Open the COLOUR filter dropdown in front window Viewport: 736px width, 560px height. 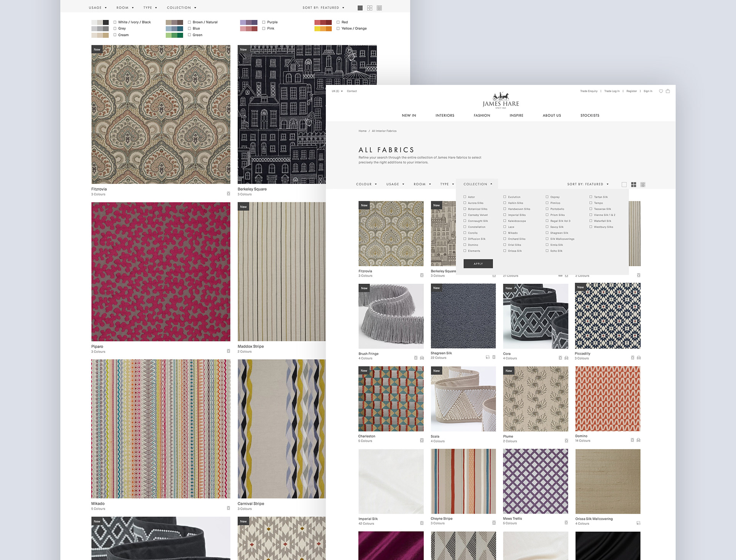coord(366,184)
